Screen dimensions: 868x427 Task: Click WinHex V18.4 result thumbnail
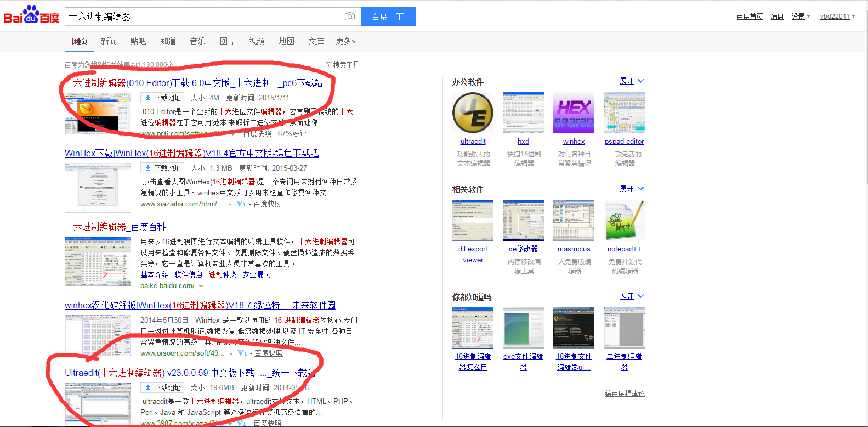pos(98,188)
